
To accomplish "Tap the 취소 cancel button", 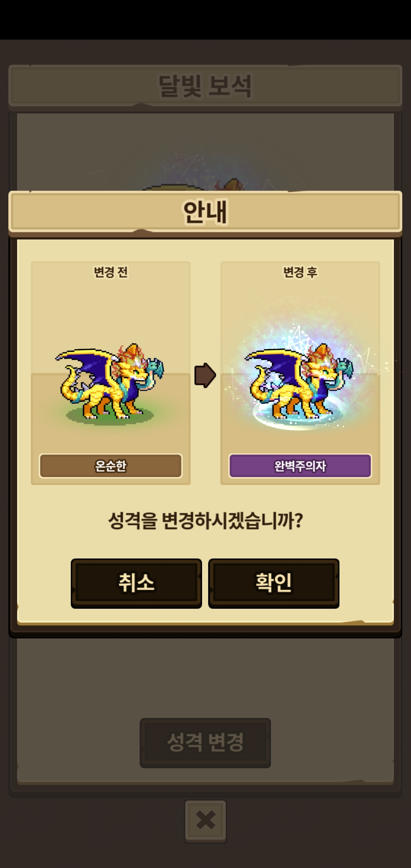I will pos(136,583).
